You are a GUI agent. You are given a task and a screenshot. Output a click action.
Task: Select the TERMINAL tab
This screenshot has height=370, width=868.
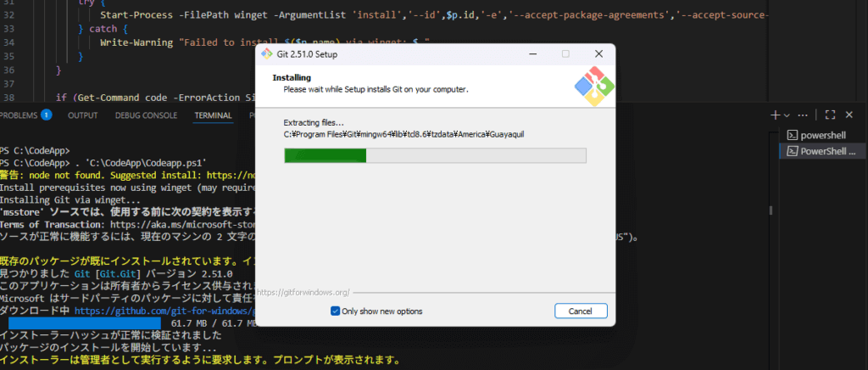point(213,115)
